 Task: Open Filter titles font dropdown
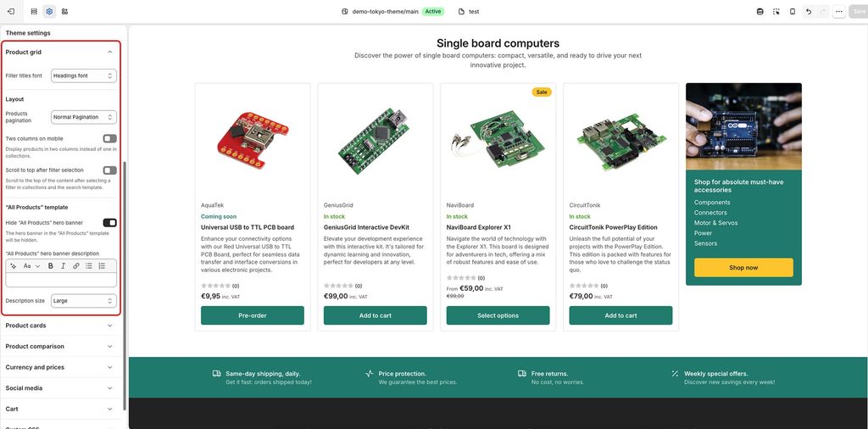coord(84,75)
